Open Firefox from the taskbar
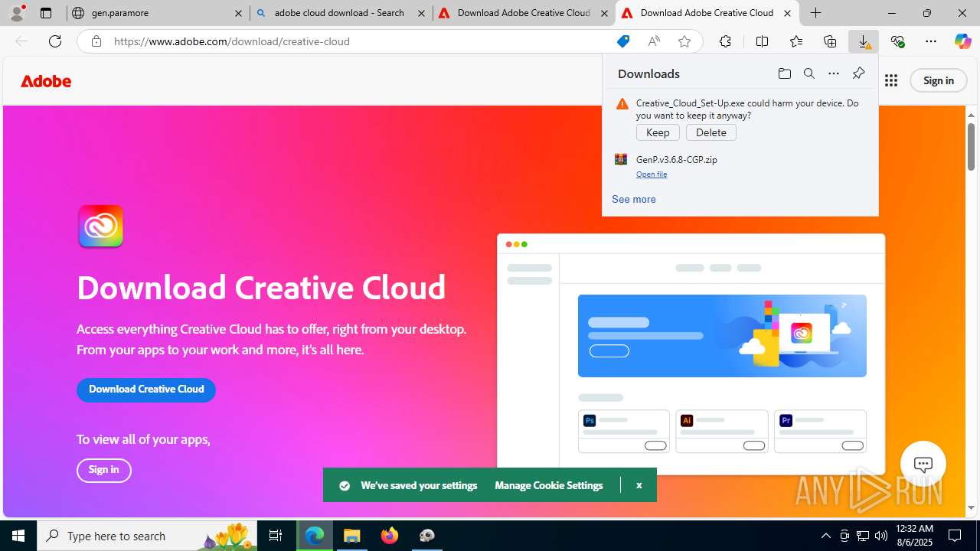 (390, 536)
